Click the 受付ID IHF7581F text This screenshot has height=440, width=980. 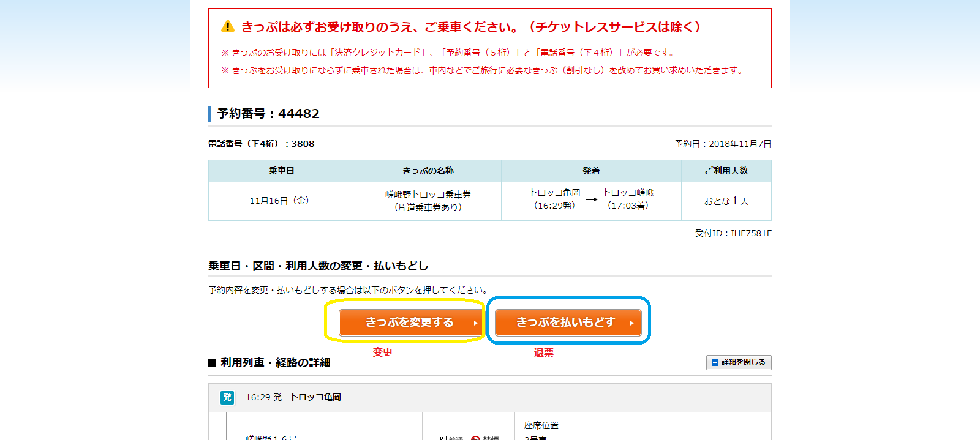pos(733,233)
